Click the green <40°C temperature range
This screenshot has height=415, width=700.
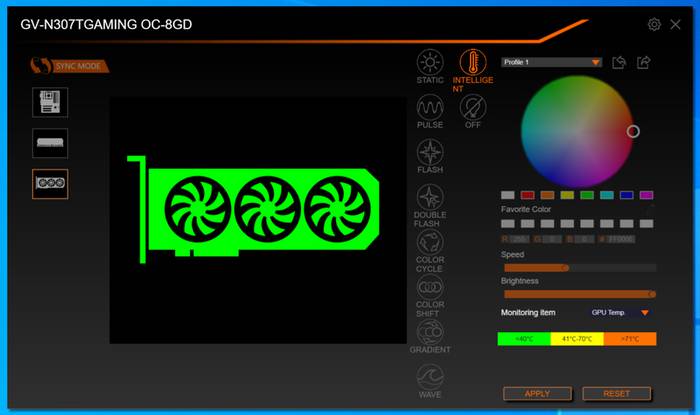524,339
